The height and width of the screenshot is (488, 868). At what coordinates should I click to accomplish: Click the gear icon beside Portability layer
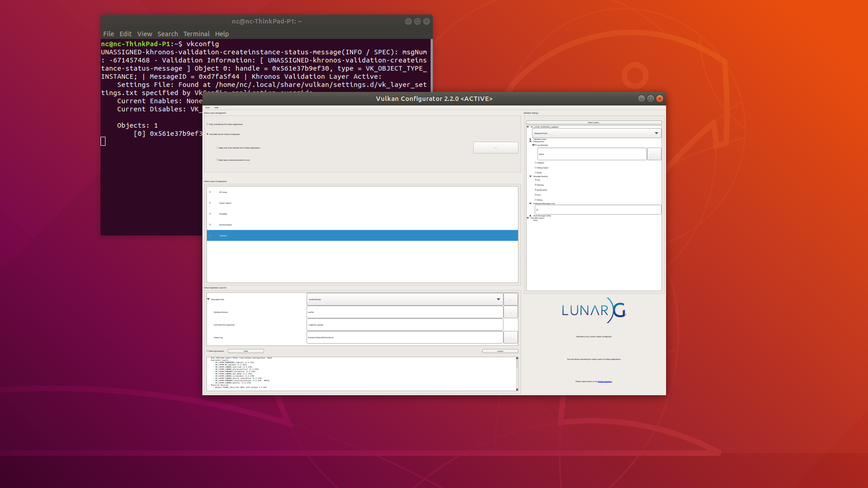click(210, 214)
